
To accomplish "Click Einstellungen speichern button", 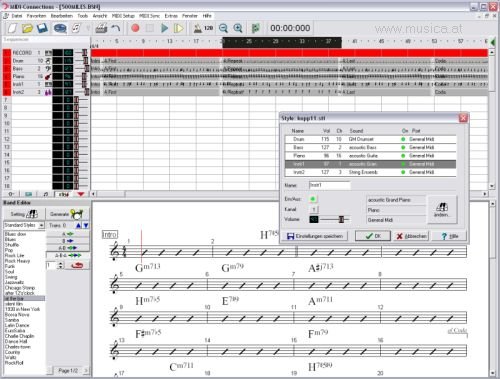I will click(x=315, y=236).
